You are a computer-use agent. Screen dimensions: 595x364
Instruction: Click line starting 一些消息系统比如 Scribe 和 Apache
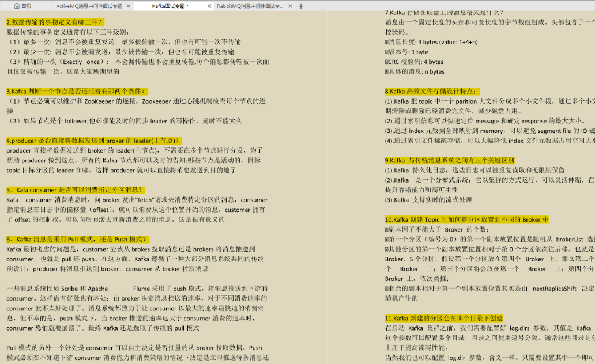point(137,288)
